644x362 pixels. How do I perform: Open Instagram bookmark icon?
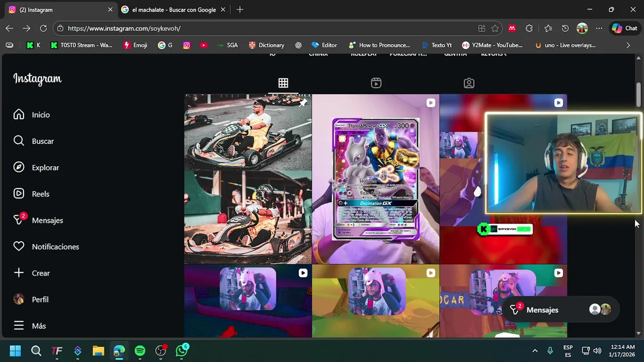coord(187,45)
